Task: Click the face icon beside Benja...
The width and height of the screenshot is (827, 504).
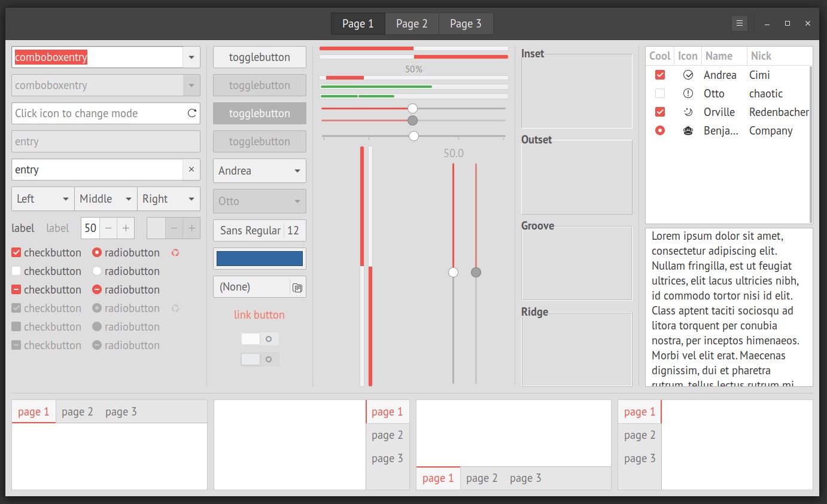Action: point(688,130)
